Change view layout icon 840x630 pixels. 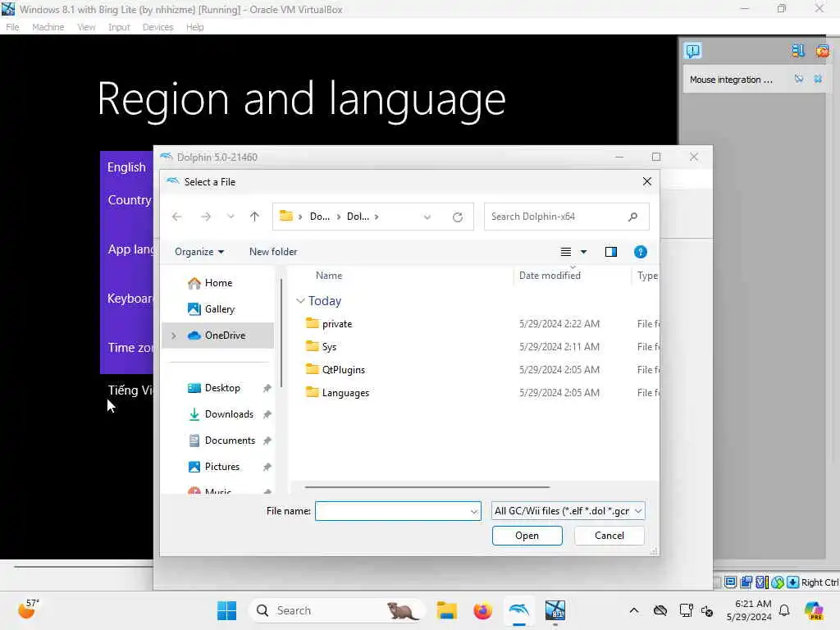pos(566,252)
